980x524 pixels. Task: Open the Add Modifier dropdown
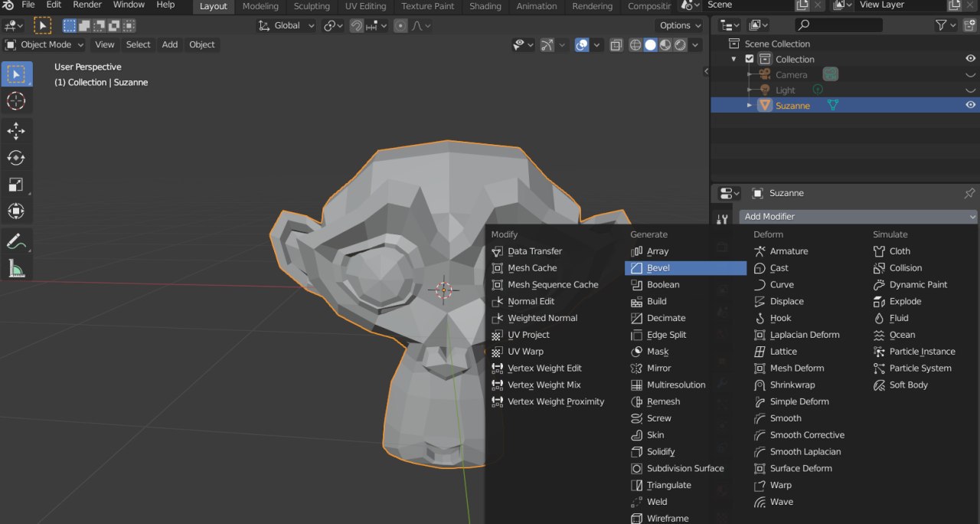(x=858, y=217)
